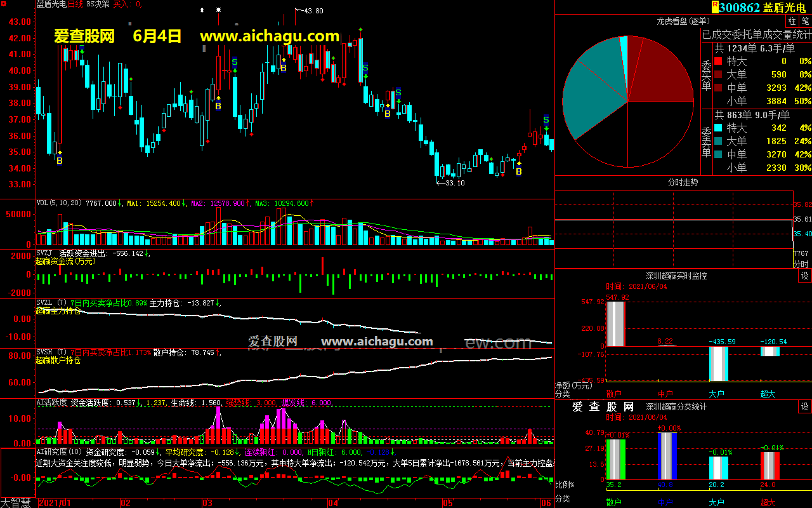Click the www.aichagu.com link in yellow header
This screenshot has height=508, width=812.
[x=270, y=36]
